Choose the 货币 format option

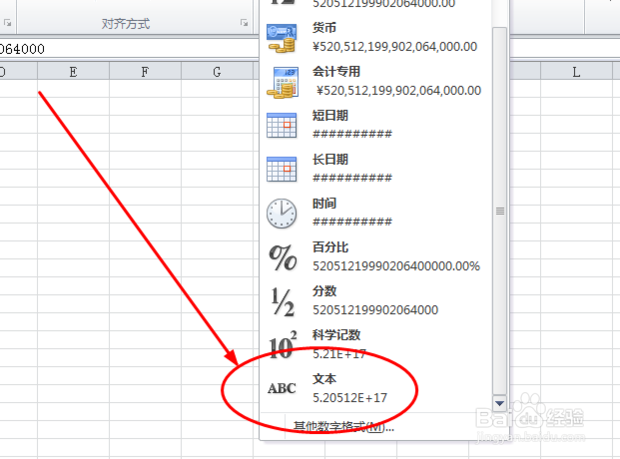[x=376, y=38]
